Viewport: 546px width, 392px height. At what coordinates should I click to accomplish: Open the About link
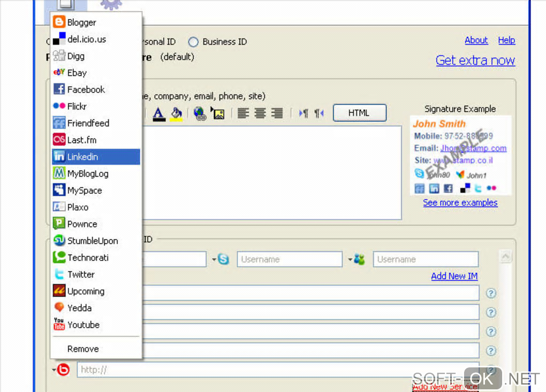(476, 40)
